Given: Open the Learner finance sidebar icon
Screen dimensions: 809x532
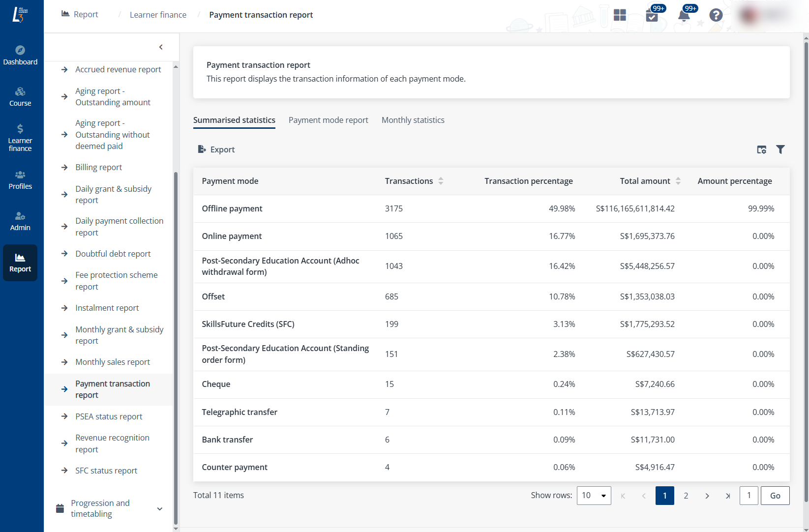Looking at the screenshot, I should click(x=20, y=137).
